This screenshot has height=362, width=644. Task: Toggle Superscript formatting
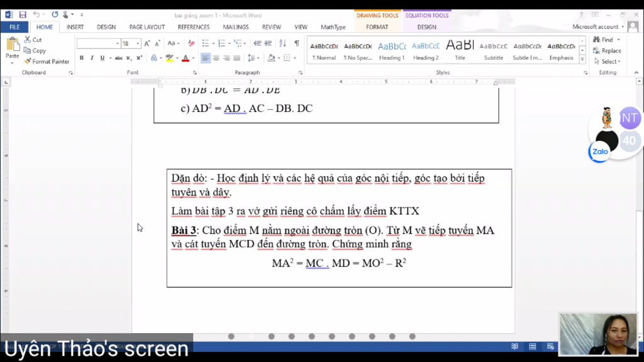(x=139, y=58)
